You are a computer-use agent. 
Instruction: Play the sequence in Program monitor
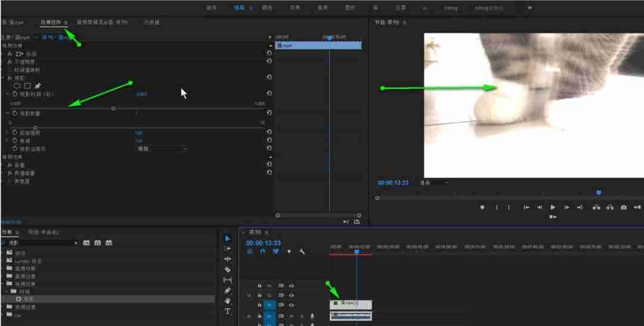coord(553,207)
